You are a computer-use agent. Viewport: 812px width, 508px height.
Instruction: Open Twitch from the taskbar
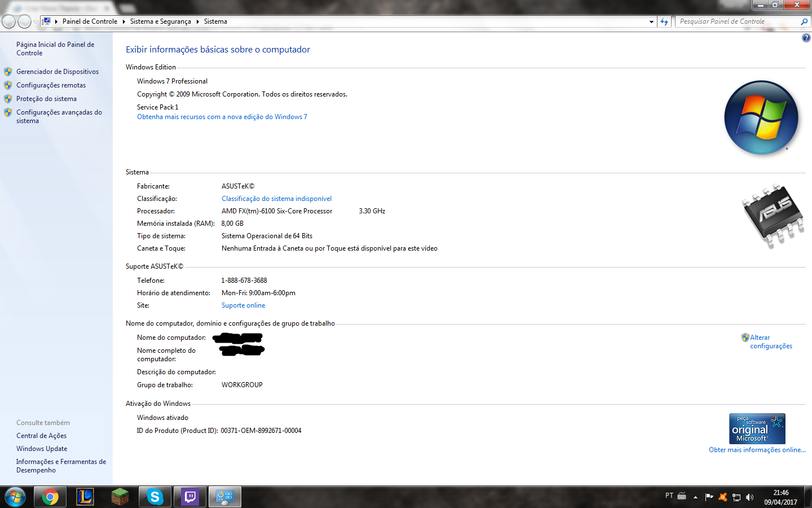[x=190, y=497]
